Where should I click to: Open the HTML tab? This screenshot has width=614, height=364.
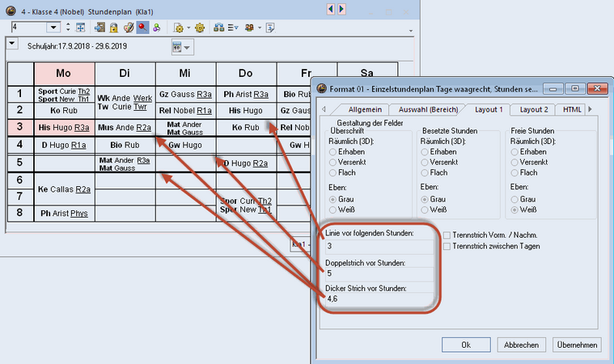[x=572, y=109]
